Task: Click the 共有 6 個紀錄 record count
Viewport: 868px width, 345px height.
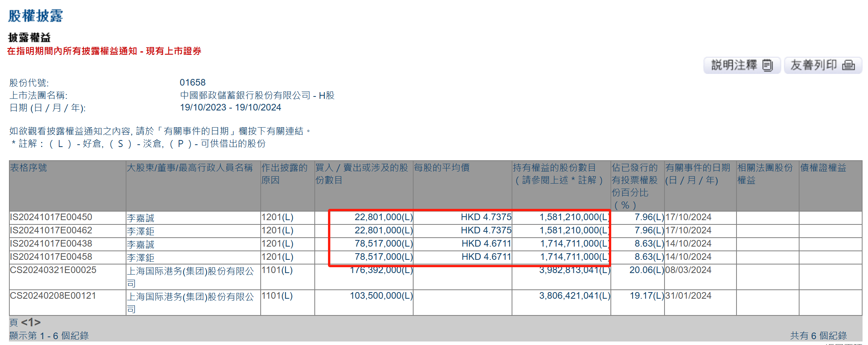Action: pyautogui.click(x=819, y=336)
